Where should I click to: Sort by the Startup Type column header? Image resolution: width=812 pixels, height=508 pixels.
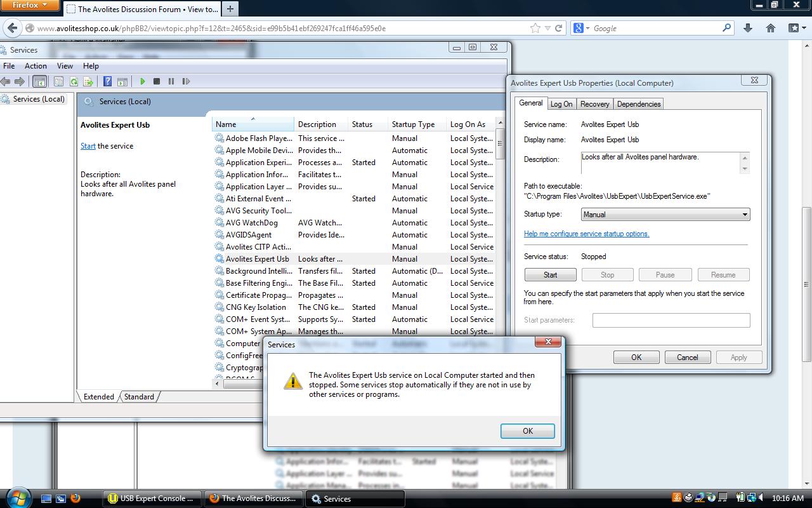[417, 124]
